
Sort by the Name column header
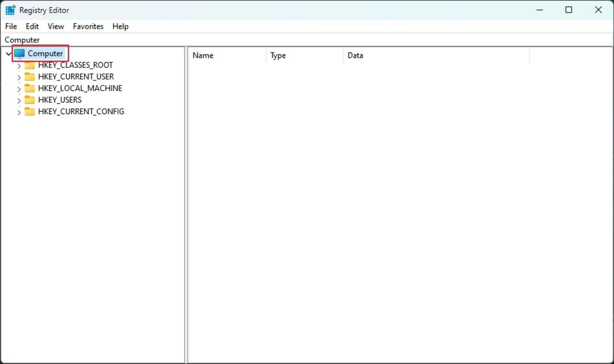click(x=227, y=56)
